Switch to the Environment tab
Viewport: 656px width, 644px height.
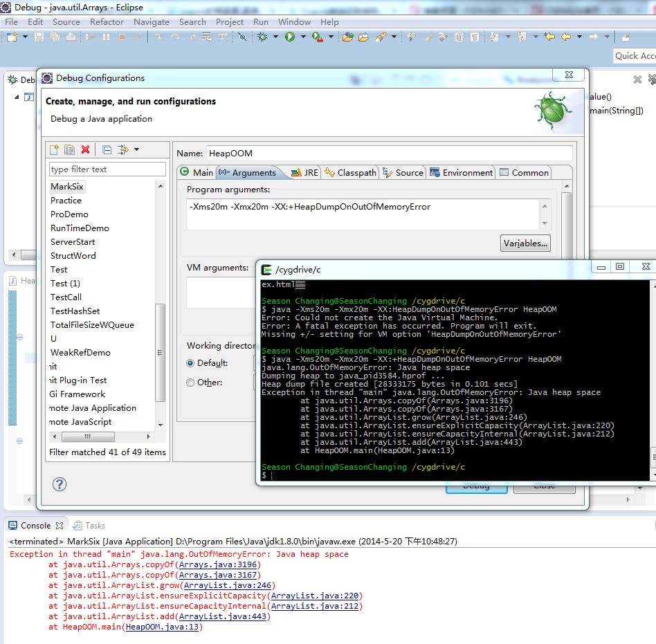(461, 172)
